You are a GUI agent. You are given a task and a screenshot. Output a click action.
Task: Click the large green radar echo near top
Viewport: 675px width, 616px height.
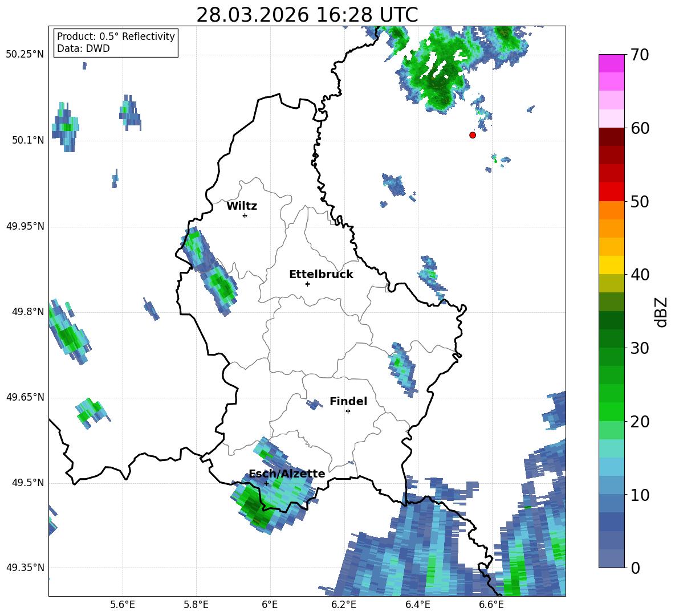435,73
